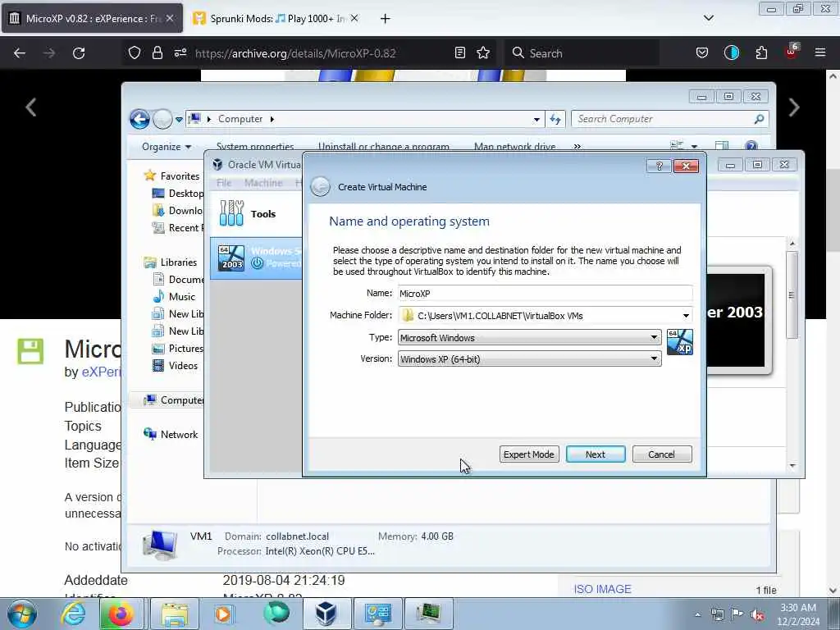Open the Version dropdown showing Windows XP
Viewport: 840px width, 630px height.
click(x=529, y=359)
